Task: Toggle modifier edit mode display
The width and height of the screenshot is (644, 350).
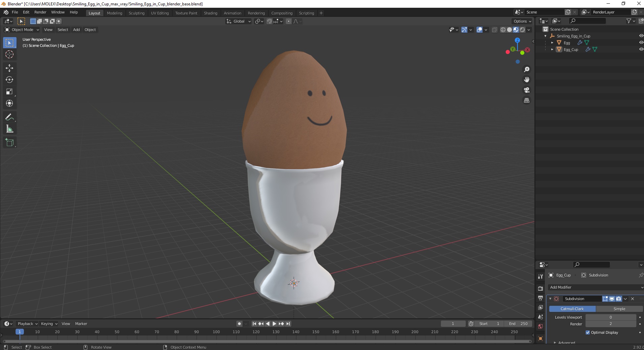Action: 605,299
